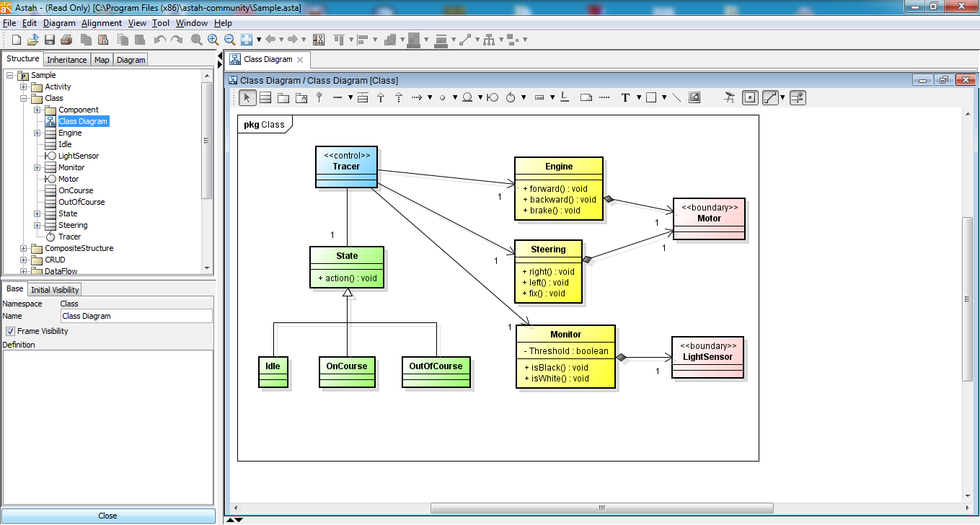Open the Alignment menu
The width and height of the screenshot is (980, 525).
102,23
